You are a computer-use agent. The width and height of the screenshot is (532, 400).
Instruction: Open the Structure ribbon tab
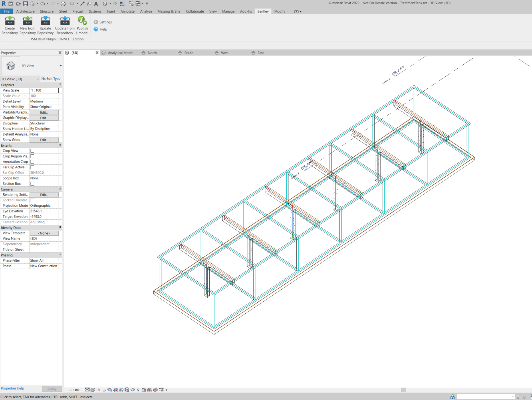(47, 11)
